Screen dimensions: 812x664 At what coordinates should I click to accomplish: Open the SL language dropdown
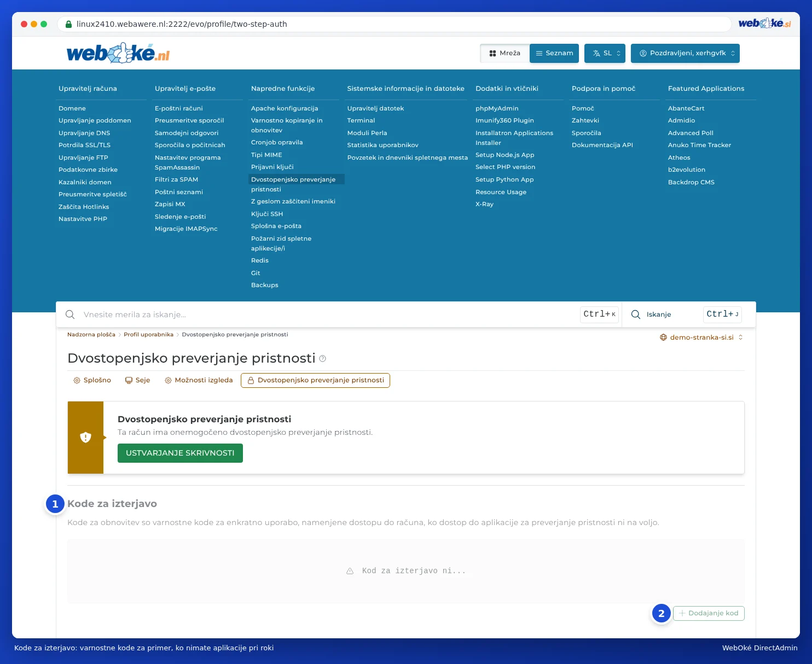[605, 53]
